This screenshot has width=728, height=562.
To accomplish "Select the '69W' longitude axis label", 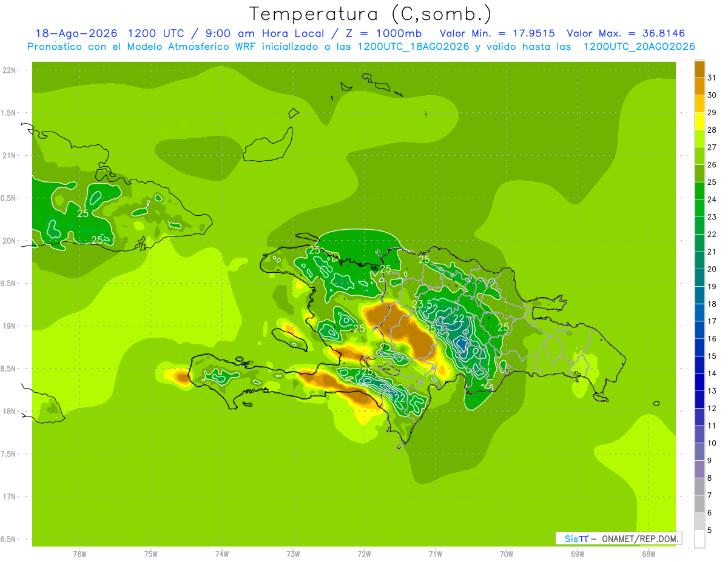I will coord(578,554).
